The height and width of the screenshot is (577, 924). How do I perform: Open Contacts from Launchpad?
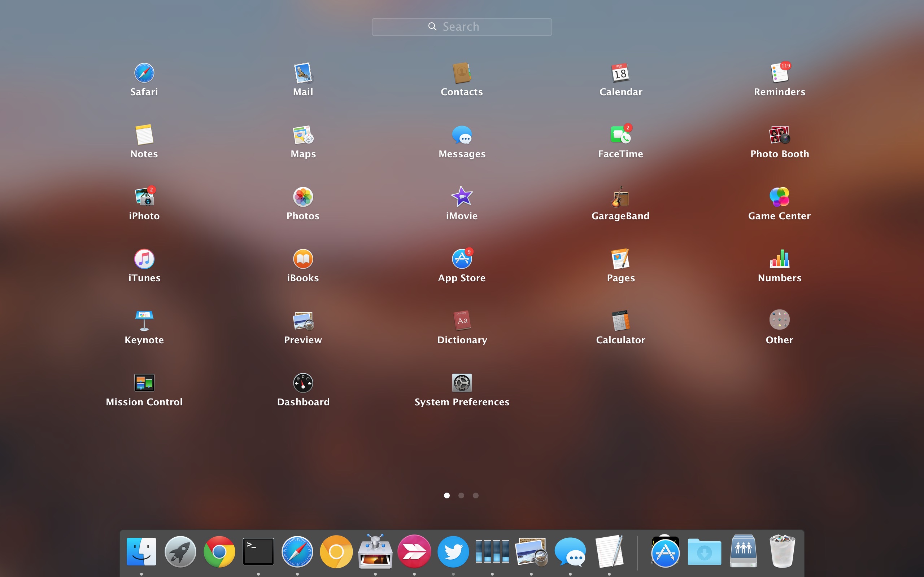(462, 72)
